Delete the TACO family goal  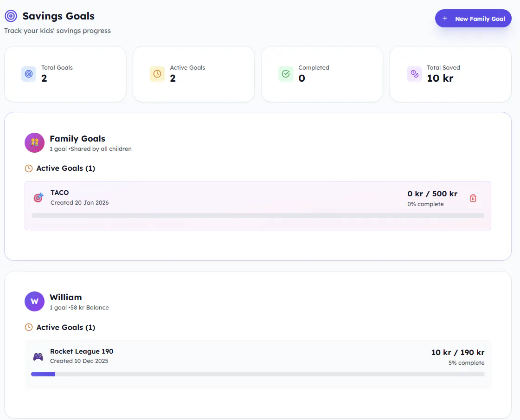coord(473,198)
